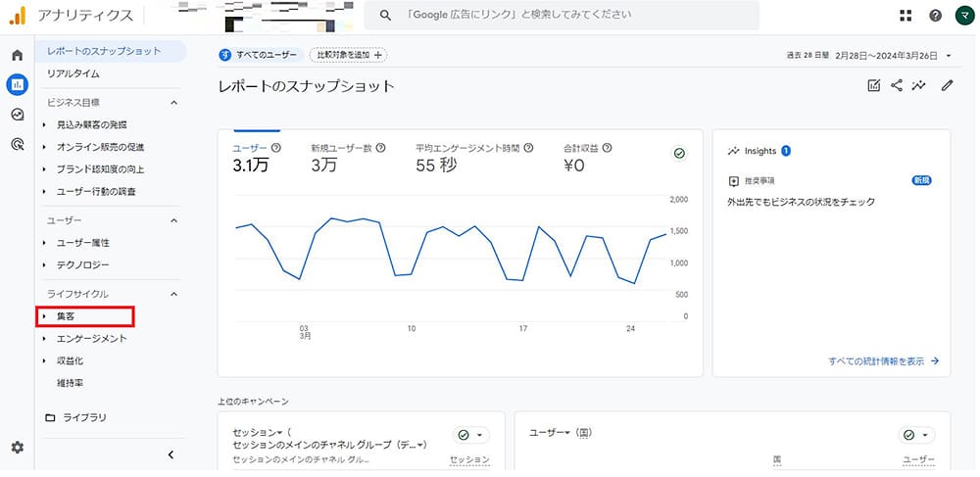Open the セッション metric dropdown
This screenshot has width=980, height=477.
point(258,433)
